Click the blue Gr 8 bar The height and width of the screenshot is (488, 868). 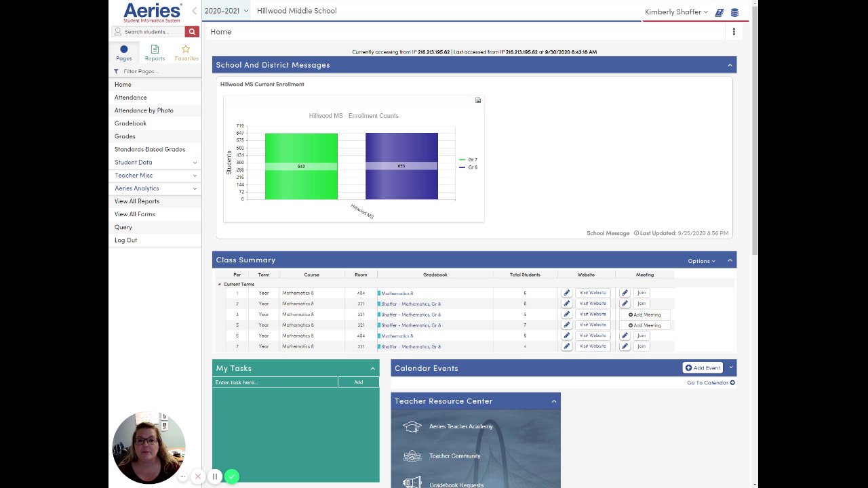[x=401, y=166]
